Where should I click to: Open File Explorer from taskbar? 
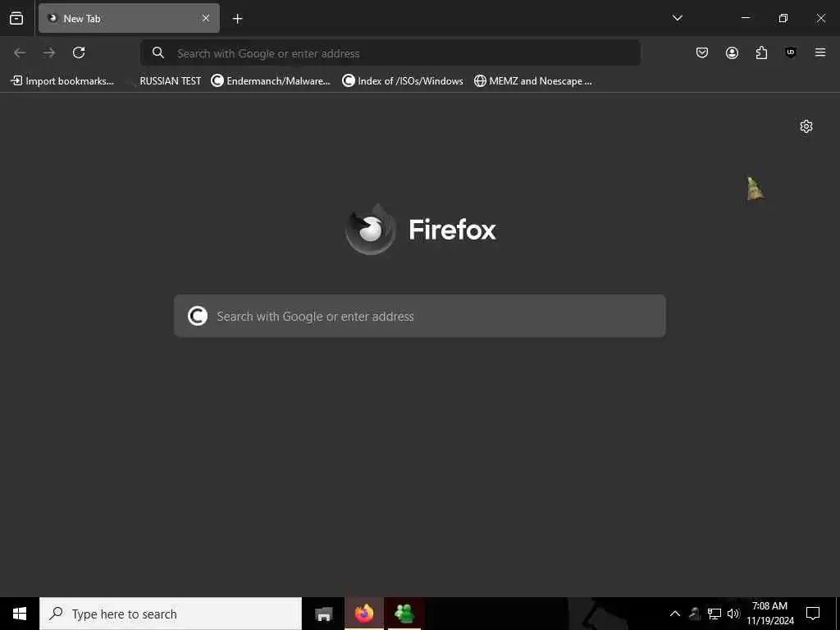[x=323, y=614]
